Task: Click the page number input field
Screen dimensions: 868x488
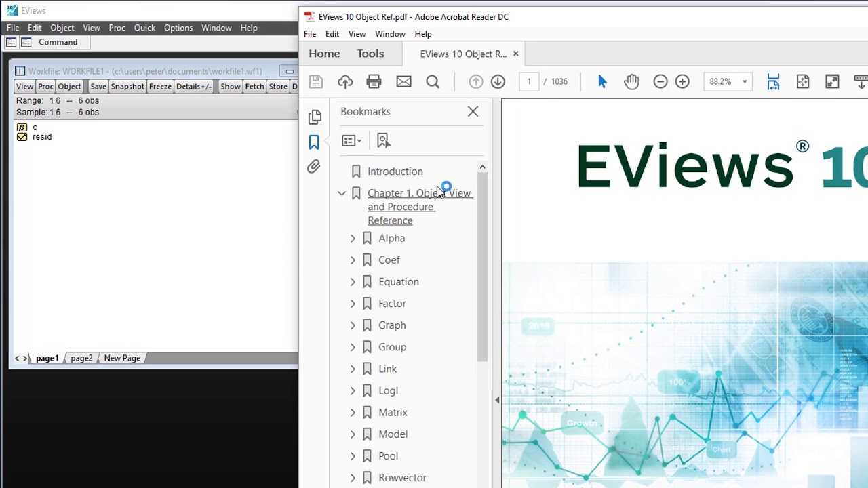Action: 529,82
